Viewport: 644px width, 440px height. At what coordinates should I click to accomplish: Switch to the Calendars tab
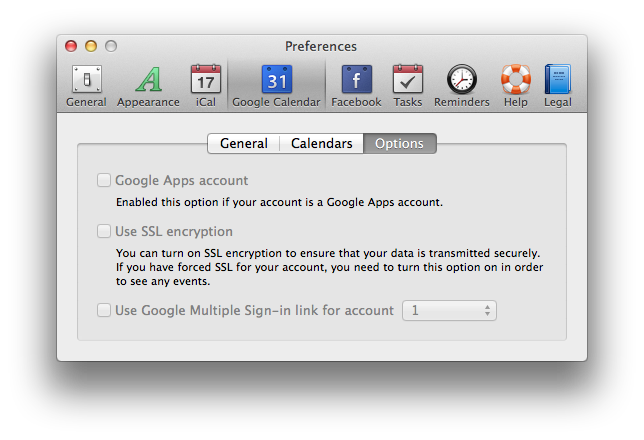(x=321, y=144)
